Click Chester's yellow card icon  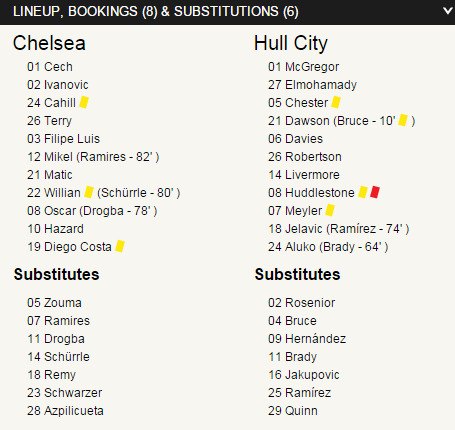coord(336,102)
